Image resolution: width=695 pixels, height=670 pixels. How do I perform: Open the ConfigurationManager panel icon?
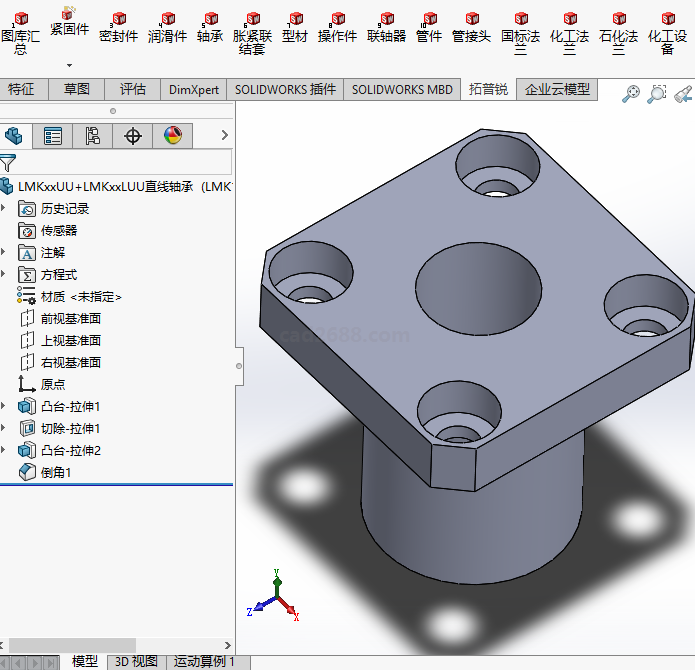click(93, 136)
